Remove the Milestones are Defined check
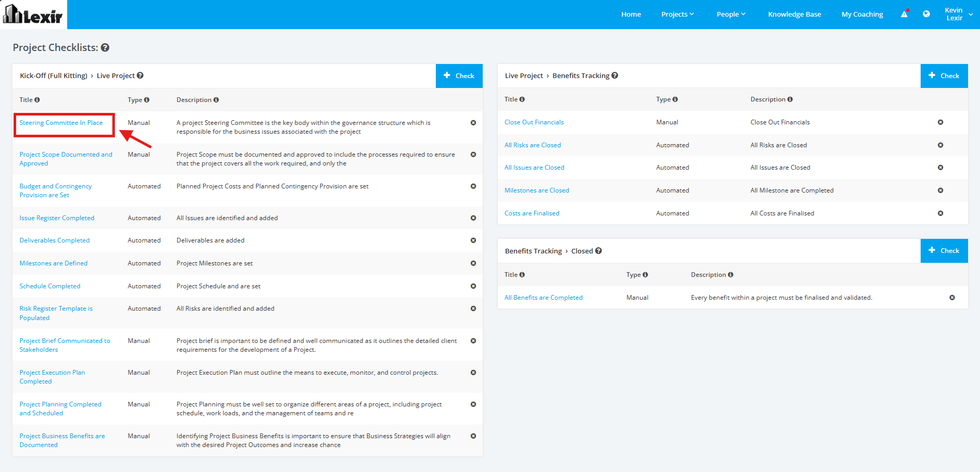Screen dimensions: 980x472 473,263
